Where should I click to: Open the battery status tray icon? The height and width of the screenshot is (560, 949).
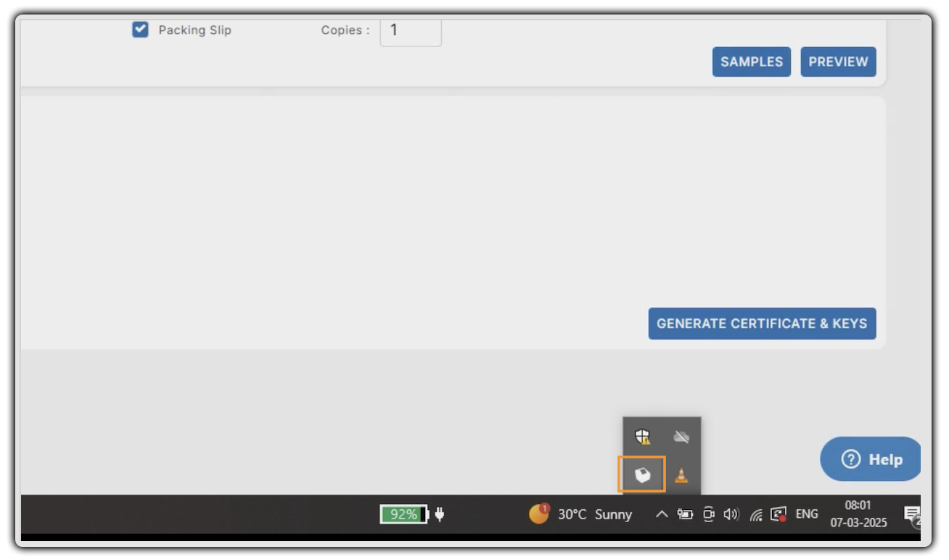coord(685,514)
